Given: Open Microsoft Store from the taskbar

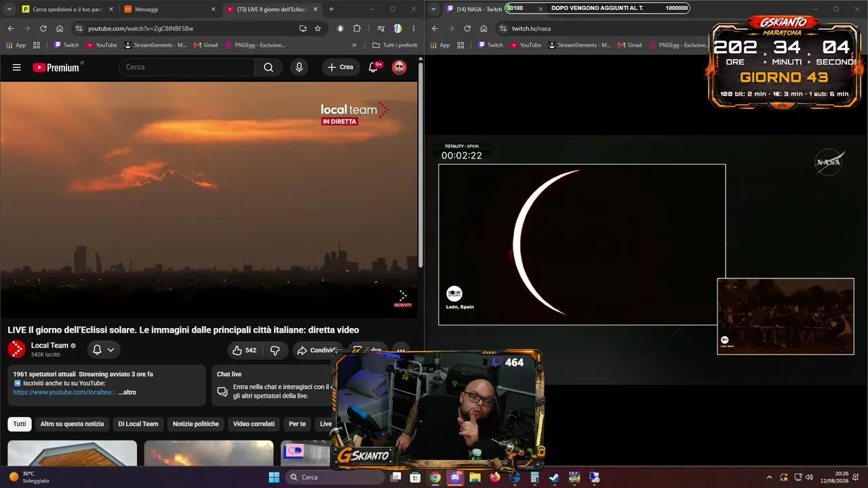Looking at the screenshot, I should 416,477.
